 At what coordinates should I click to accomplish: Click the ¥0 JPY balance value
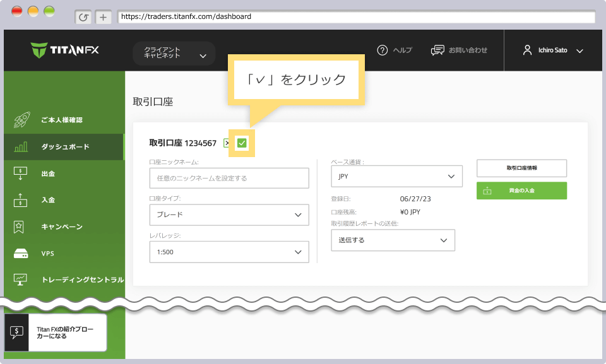click(410, 212)
